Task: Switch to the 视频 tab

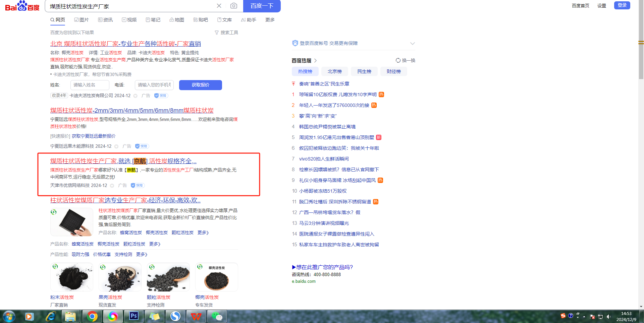Action: click(x=129, y=20)
